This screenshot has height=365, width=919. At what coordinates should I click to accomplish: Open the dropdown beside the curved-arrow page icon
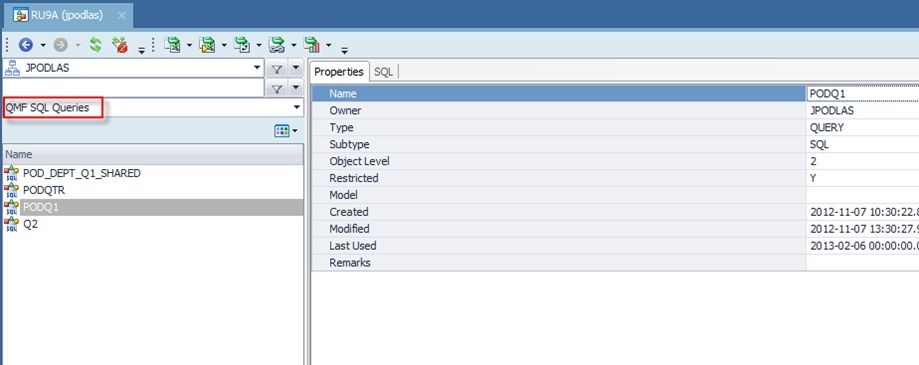coord(258,45)
